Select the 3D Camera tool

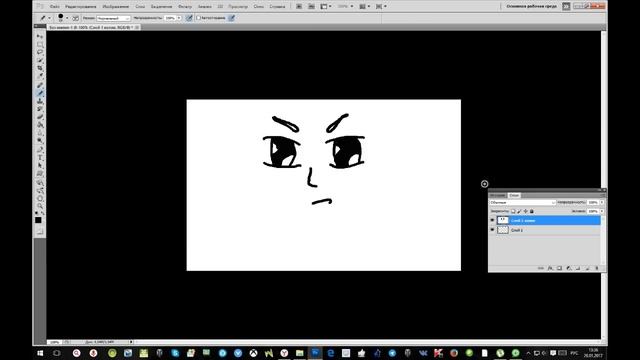[x=40, y=190]
